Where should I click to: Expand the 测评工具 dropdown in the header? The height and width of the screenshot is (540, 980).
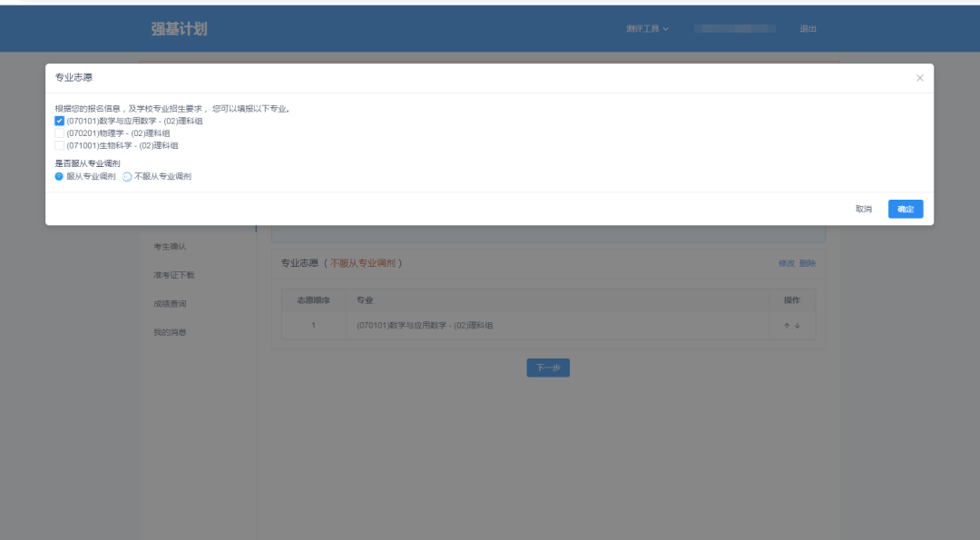pos(647,29)
